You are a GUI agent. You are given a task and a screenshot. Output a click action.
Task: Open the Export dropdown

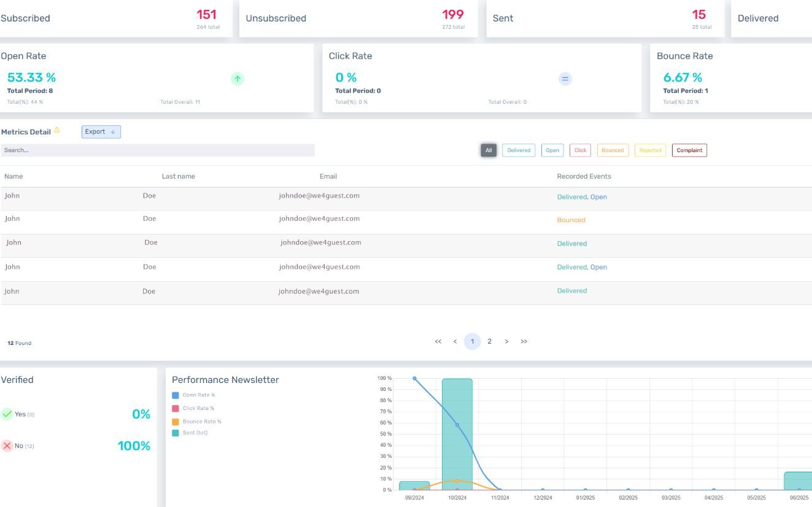[101, 132]
